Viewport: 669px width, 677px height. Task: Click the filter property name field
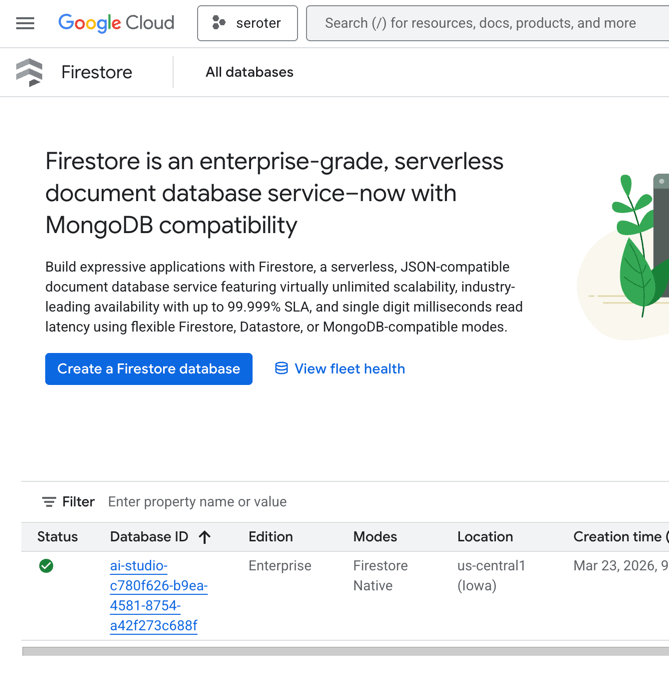click(x=300, y=502)
